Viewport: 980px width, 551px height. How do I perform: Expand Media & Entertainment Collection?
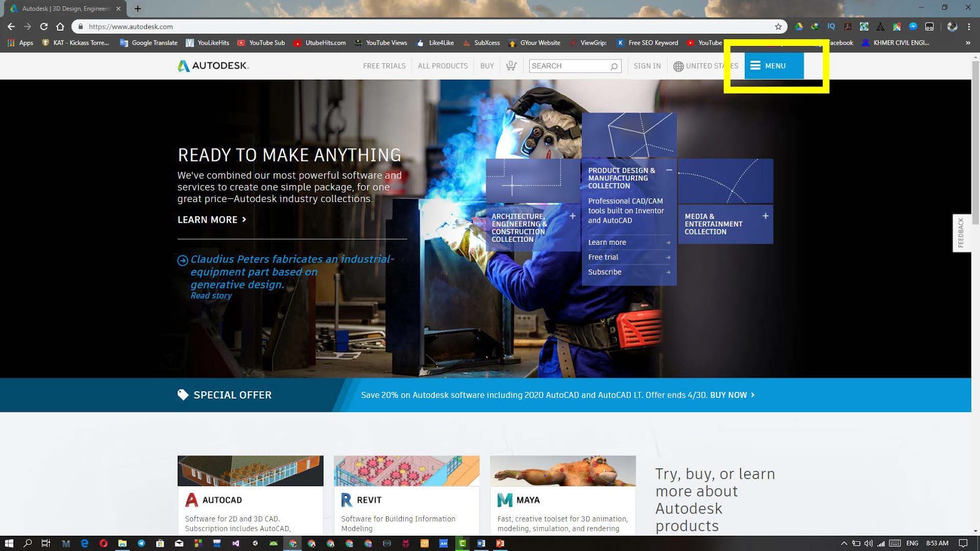[766, 216]
